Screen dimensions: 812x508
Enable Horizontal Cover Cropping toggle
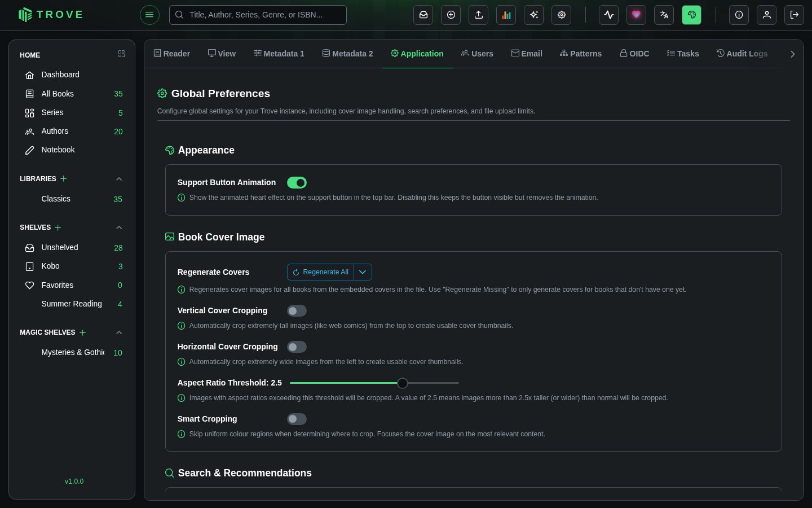[x=297, y=347]
